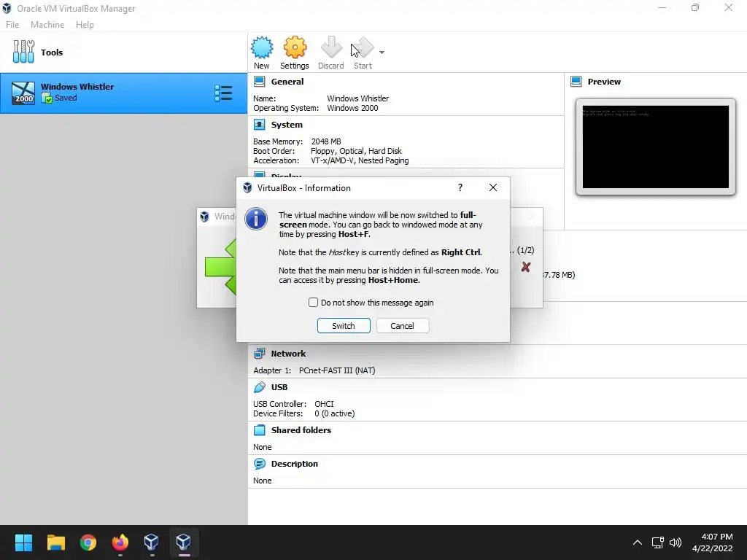The width and height of the screenshot is (747, 560).
Task: Launch Chrome from taskbar
Action: (x=88, y=542)
